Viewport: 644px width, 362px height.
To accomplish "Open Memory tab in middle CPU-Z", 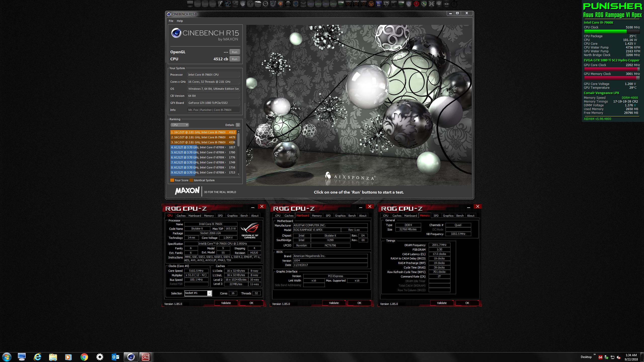I will [x=316, y=216].
